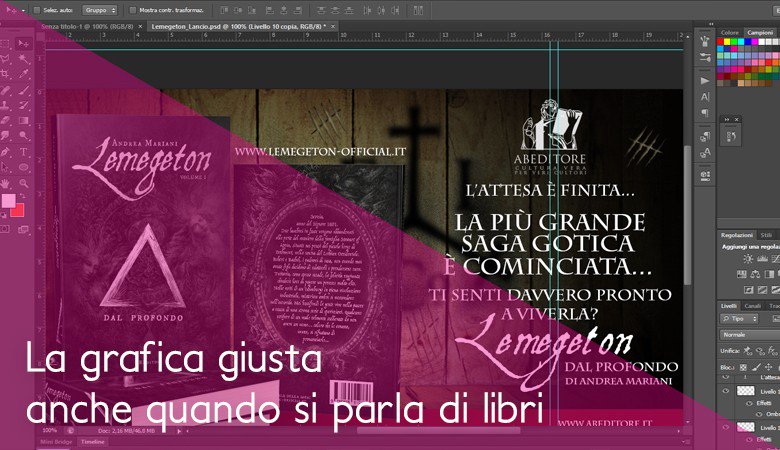Select the History Brush tool

coord(23,105)
